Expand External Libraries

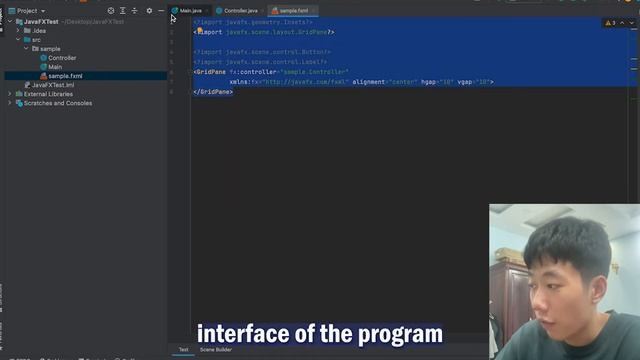[10, 94]
